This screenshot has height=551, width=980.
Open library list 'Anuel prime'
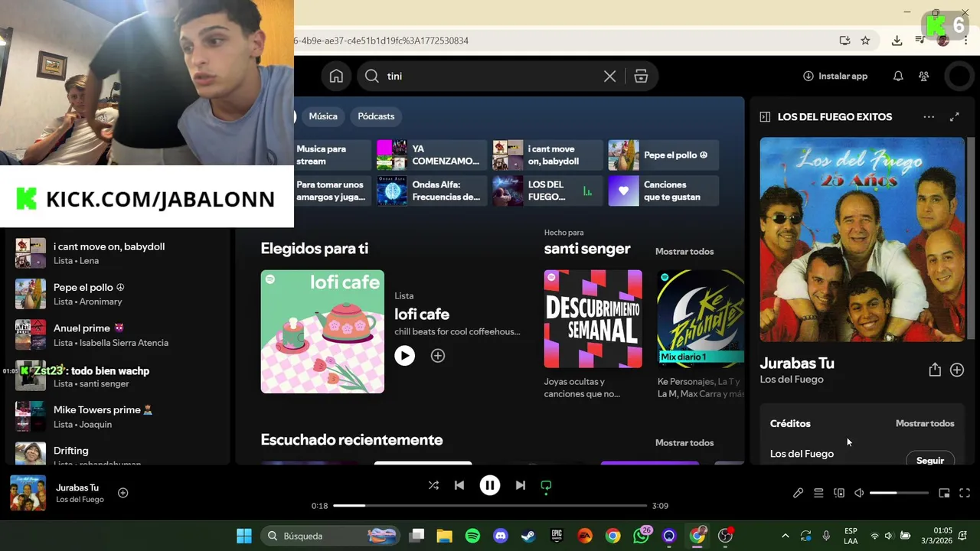tap(119, 334)
